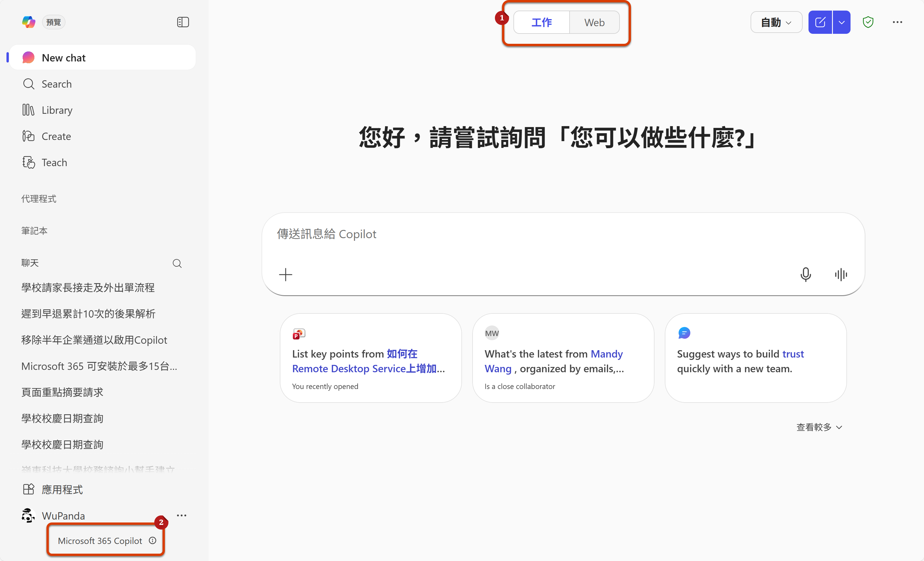Expand the arrow beside the compose button
The height and width of the screenshot is (561, 924).
click(841, 22)
